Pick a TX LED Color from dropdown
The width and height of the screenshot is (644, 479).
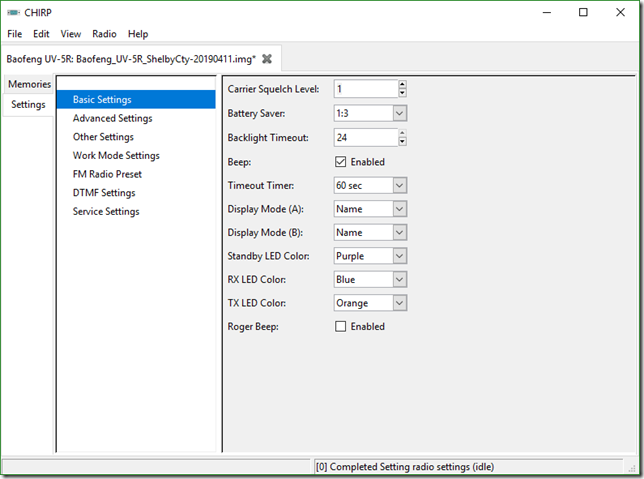pos(399,303)
